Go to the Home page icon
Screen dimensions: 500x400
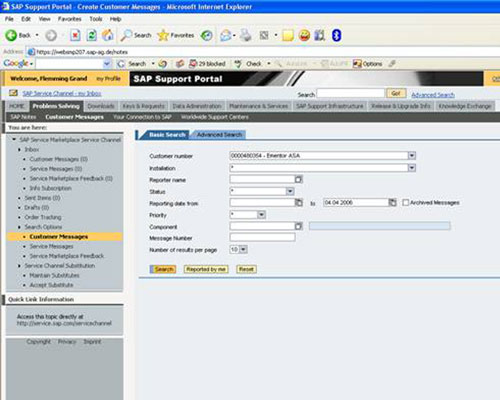108,35
